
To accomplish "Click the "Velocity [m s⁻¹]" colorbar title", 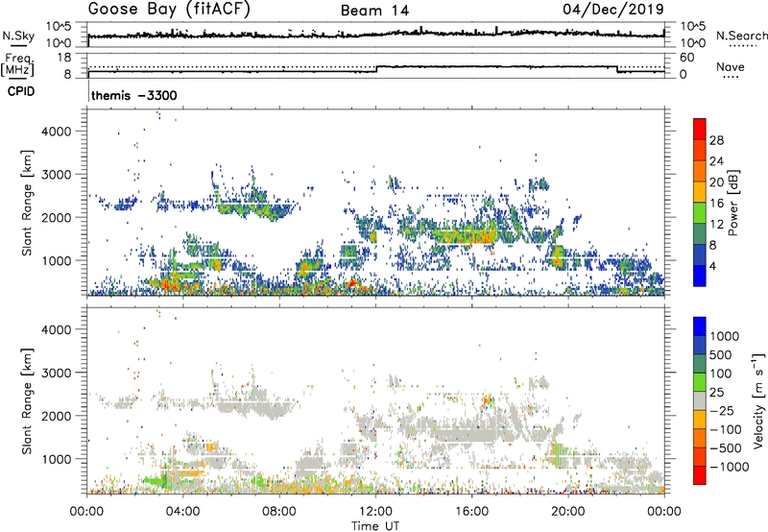I will [x=758, y=400].
